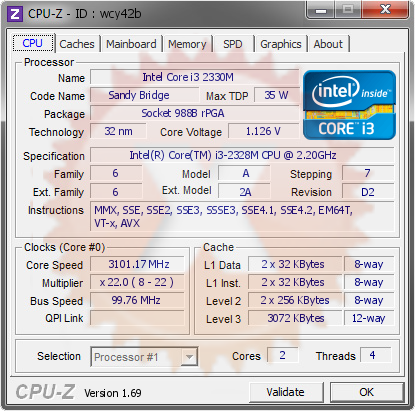Click the Revision value D2

368,192
